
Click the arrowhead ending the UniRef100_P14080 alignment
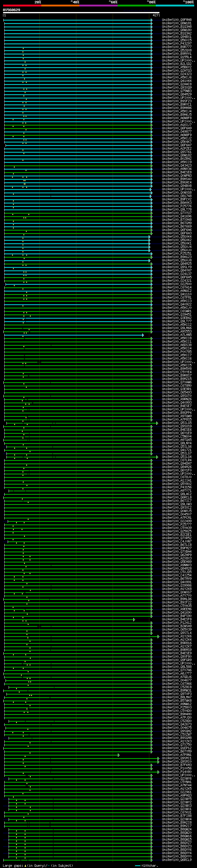tap(158, 772)
